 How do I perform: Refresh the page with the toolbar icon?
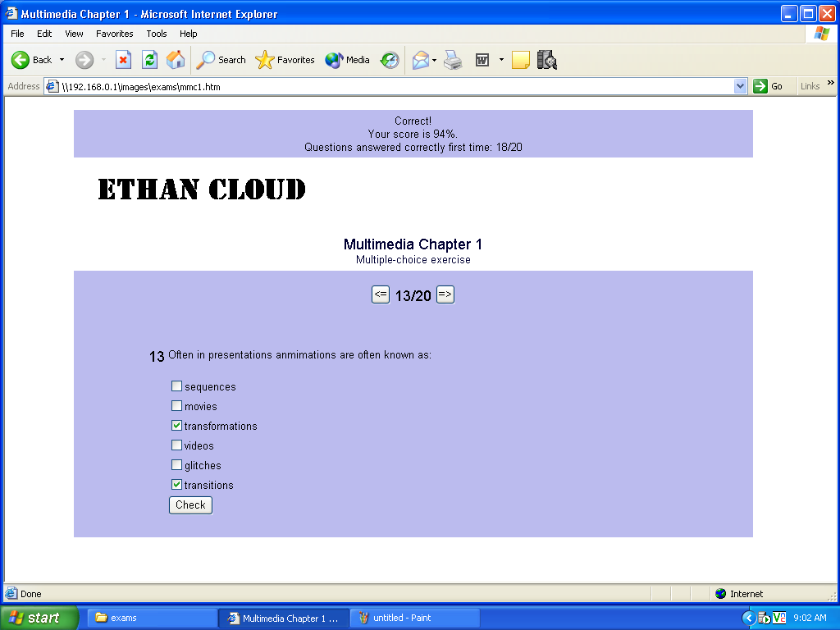(149, 60)
